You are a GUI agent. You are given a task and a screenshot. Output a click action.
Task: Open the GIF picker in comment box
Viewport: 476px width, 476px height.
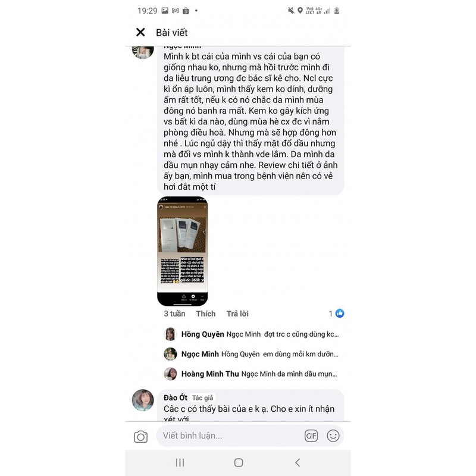[311, 436]
